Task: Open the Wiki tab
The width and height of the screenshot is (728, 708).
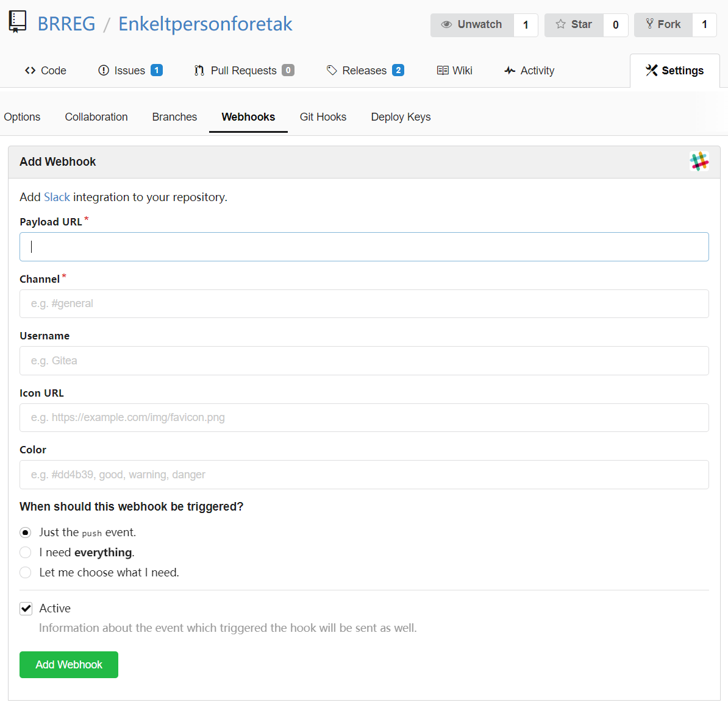Action: [x=454, y=71]
